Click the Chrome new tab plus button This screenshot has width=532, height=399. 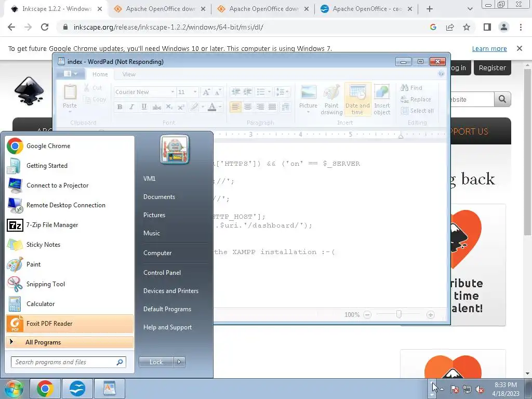tap(430, 9)
